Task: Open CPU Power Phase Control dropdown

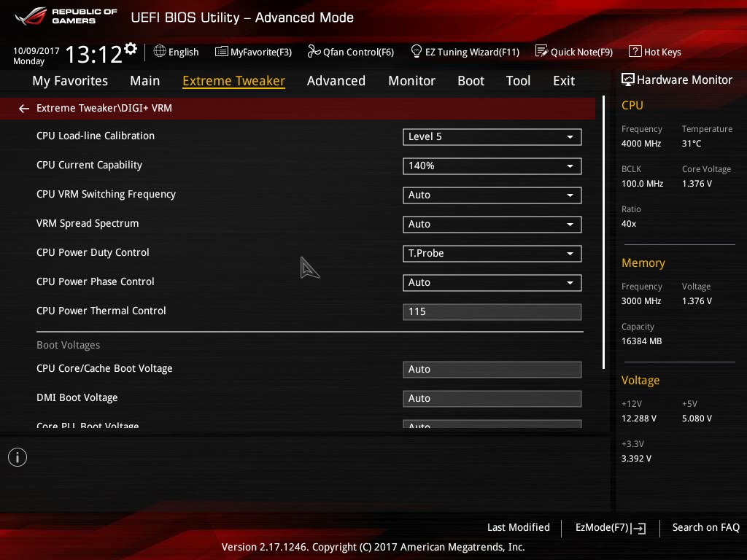Action: point(492,283)
